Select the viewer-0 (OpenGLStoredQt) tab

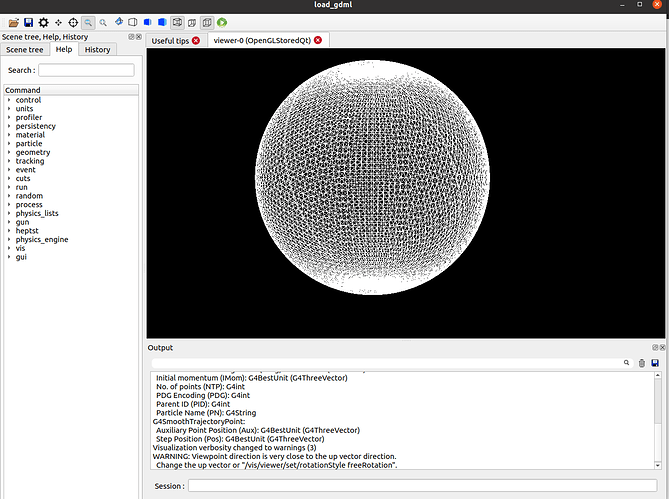[262, 41]
